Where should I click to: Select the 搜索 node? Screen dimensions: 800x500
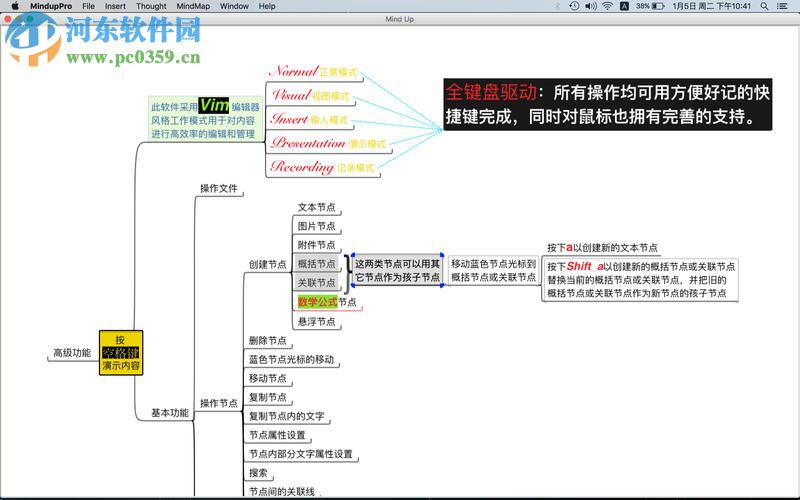tap(258, 472)
